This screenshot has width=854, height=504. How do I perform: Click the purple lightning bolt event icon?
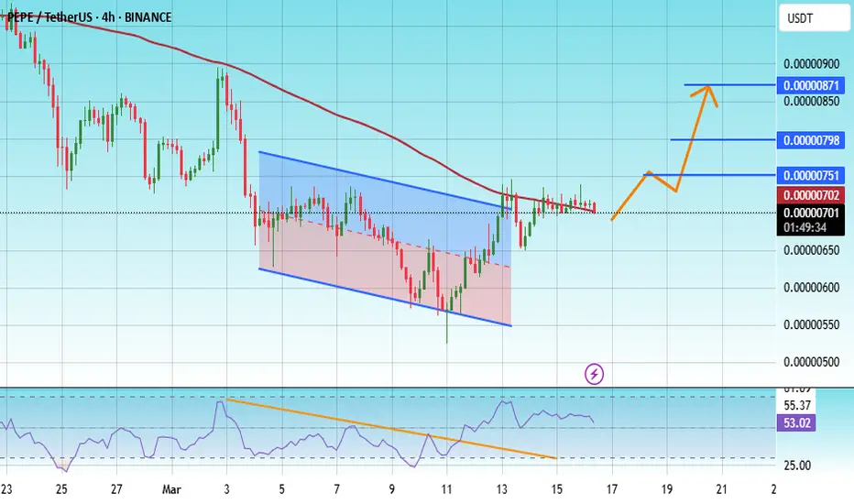point(594,374)
